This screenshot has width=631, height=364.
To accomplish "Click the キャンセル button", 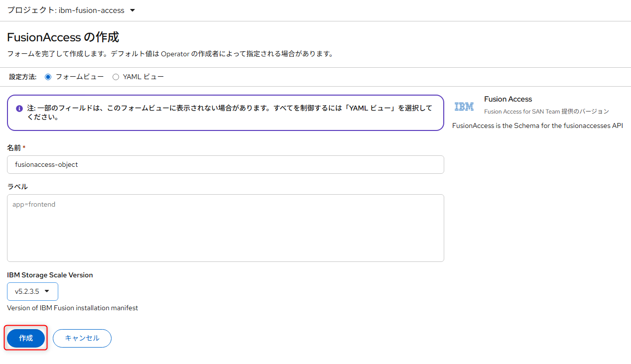I will [82, 338].
